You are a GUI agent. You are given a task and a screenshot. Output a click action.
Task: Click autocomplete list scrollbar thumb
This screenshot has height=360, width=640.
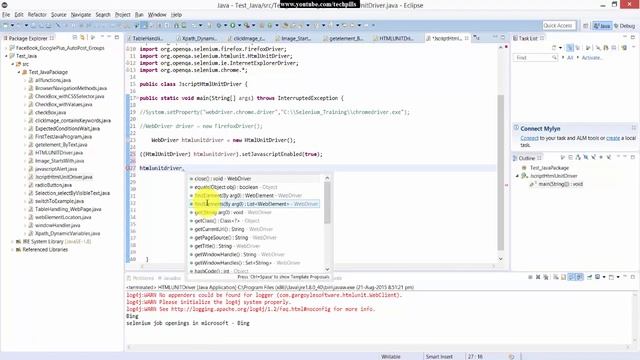[327, 202]
